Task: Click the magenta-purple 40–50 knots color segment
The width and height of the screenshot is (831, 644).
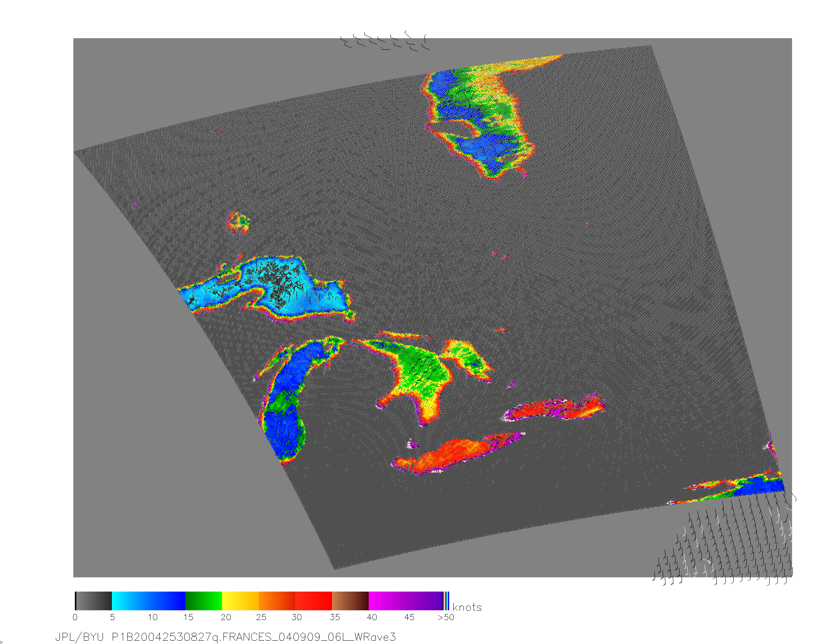Action: pos(406,601)
